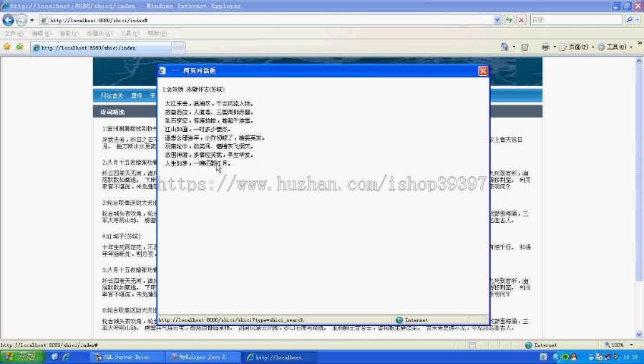Click the poem title 4:江城子(苏轼) link

pyautogui.click(x=121, y=236)
